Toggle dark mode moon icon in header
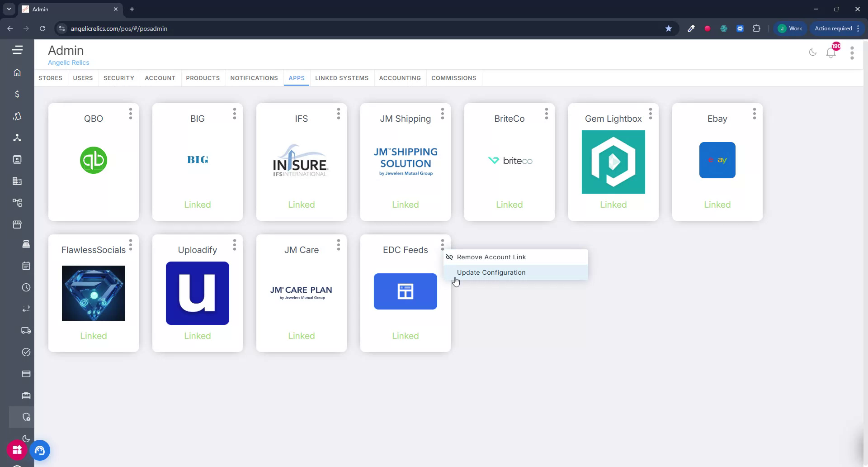Screen dimensions: 868x467 tap(813, 52)
